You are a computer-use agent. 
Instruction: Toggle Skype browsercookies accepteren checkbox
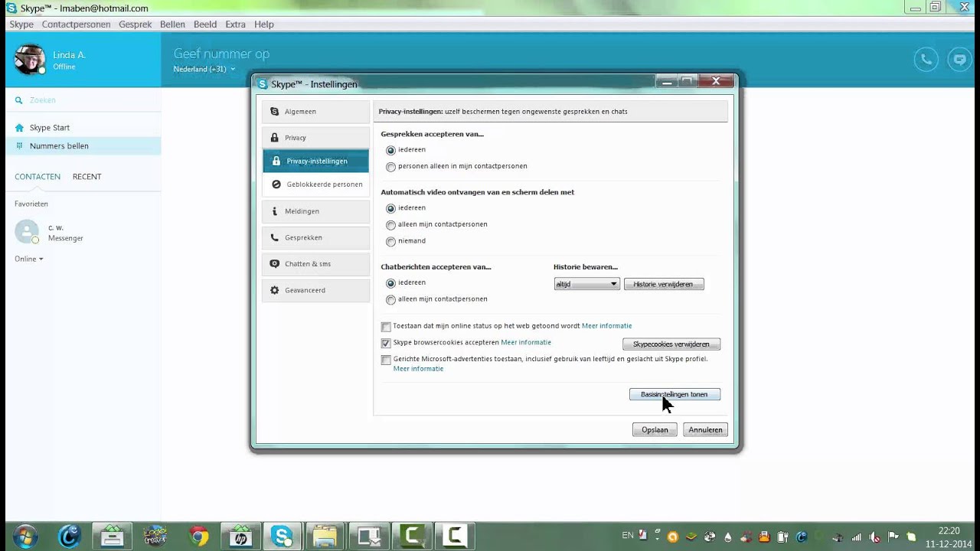coord(386,344)
